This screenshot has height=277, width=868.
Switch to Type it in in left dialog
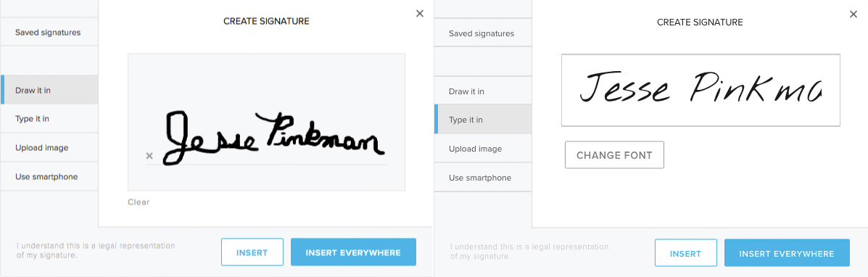pos(49,118)
